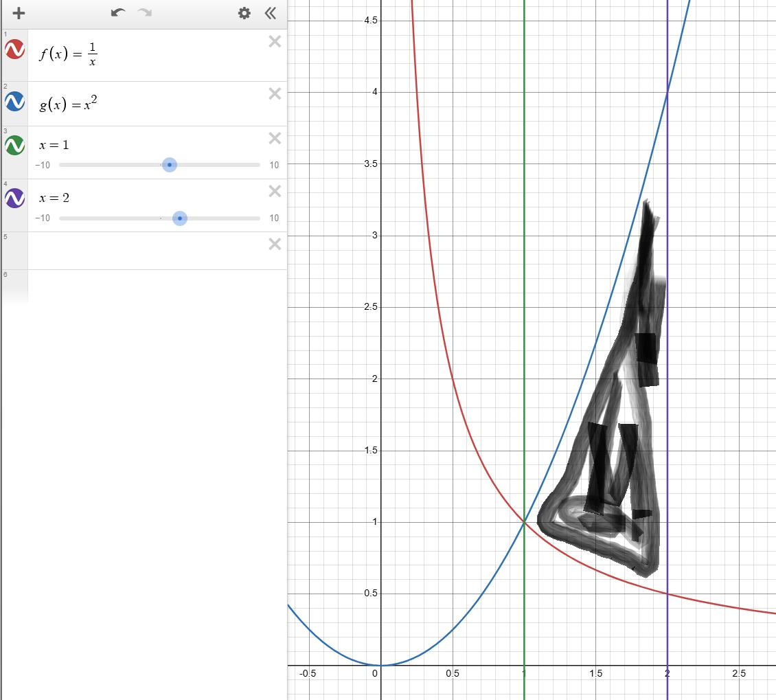Open the graph settings gear
Image resolution: width=776 pixels, height=700 pixels.
click(244, 13)
